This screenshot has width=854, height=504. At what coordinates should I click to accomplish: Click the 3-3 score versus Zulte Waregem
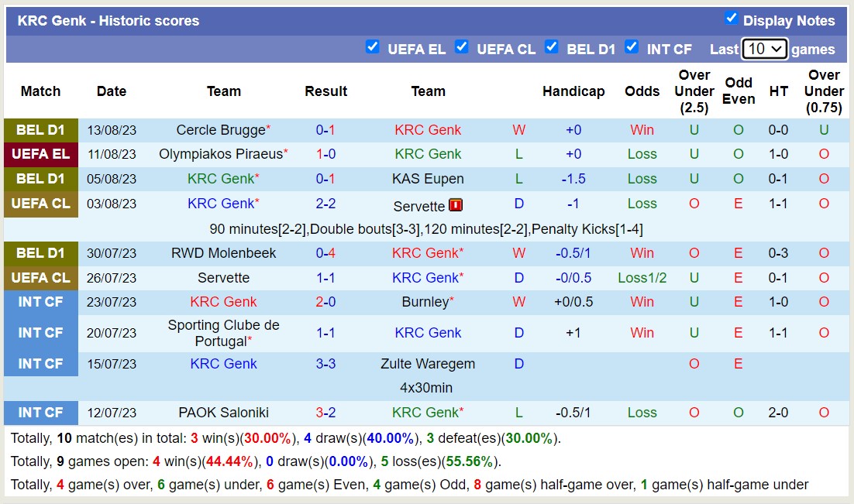click(325, 364)
